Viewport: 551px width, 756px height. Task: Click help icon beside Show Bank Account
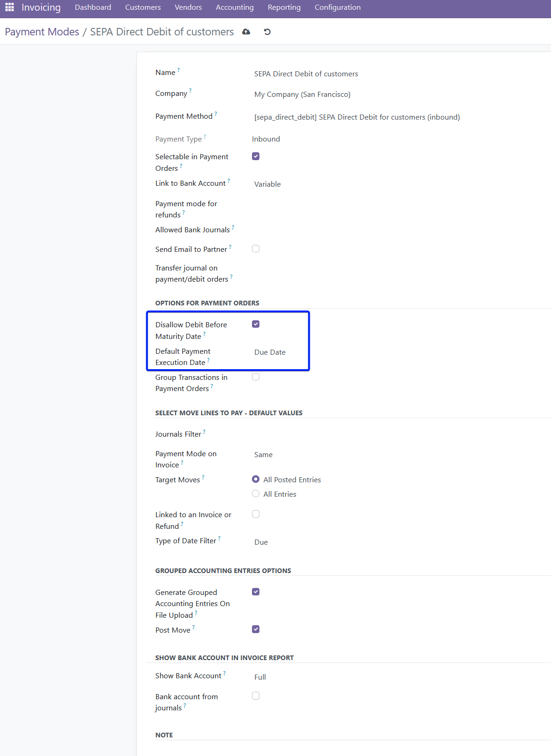point(224,673)
